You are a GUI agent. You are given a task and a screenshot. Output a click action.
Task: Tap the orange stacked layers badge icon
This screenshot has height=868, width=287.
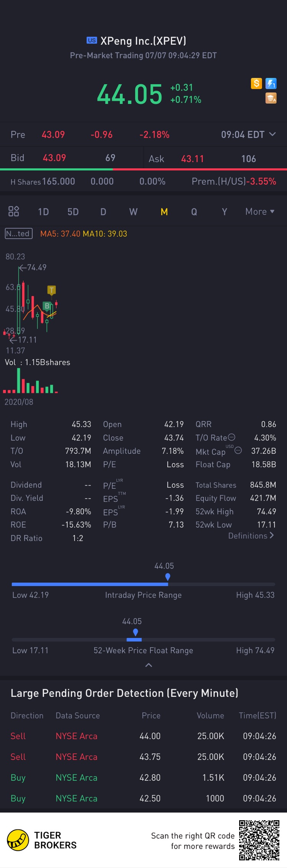271,98
